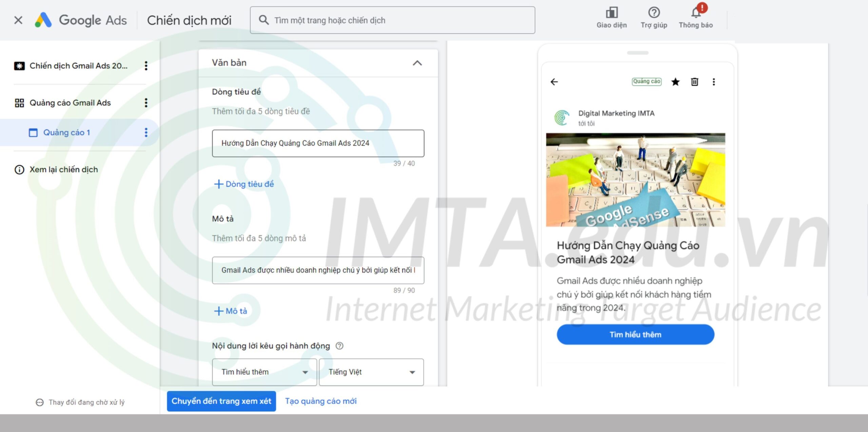Screen dimensions: 868x432
Task: Click the Chiến dịch mới page title
Action: tap(189, 20)
